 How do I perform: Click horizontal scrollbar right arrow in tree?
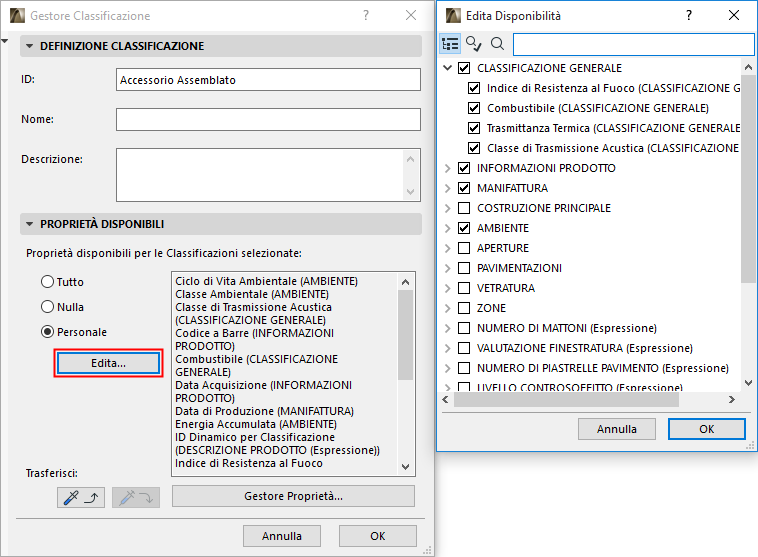point(732,399)
